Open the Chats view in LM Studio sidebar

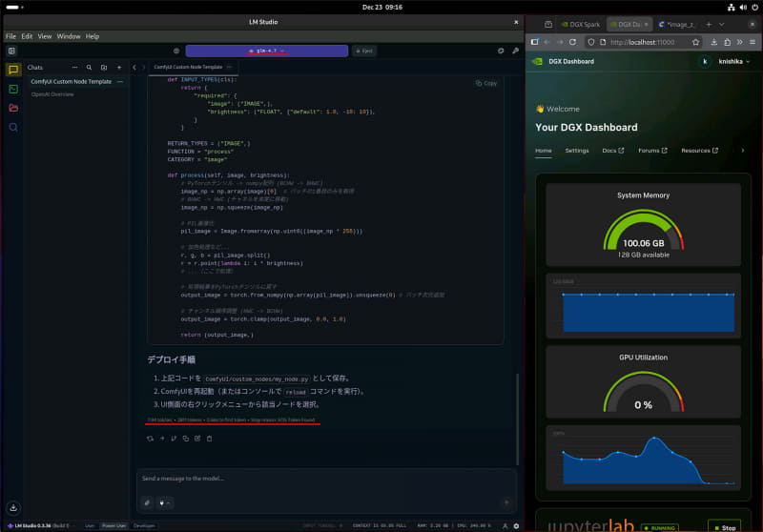click(13, 70)
